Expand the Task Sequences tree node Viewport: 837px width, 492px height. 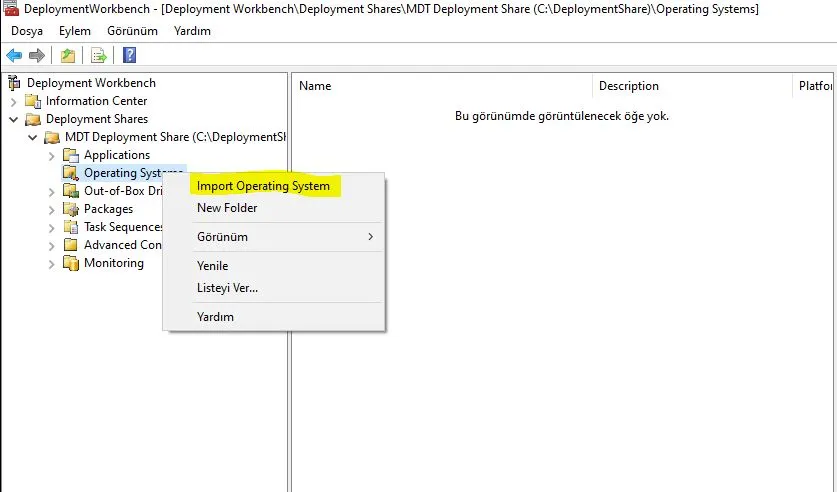52,227
